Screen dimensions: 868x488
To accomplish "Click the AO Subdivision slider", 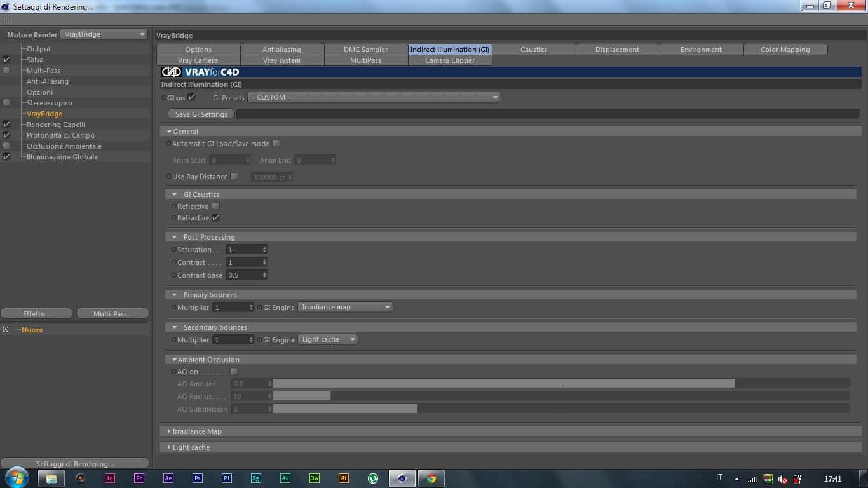I will [x=562, y=409].
